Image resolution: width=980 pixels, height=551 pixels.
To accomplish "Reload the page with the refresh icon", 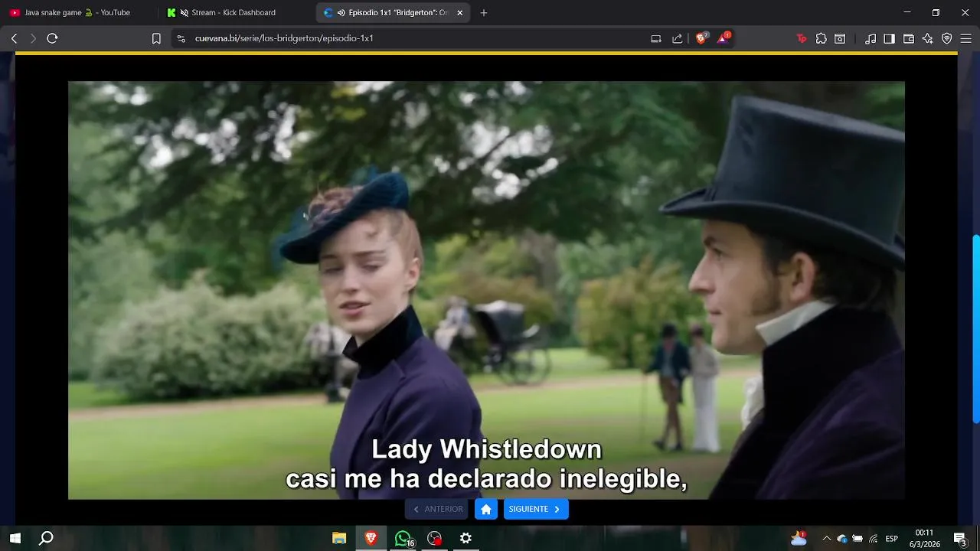I will [52, 38].
